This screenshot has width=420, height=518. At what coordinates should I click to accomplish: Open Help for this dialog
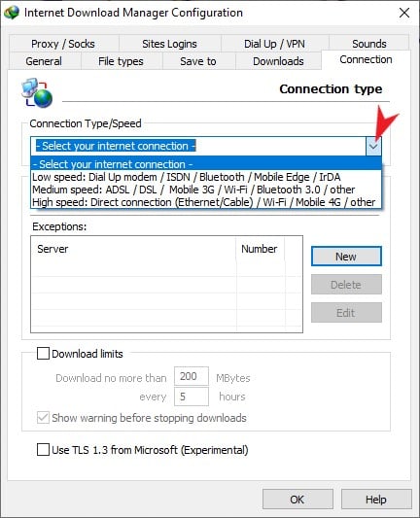(x=376, y=500)
